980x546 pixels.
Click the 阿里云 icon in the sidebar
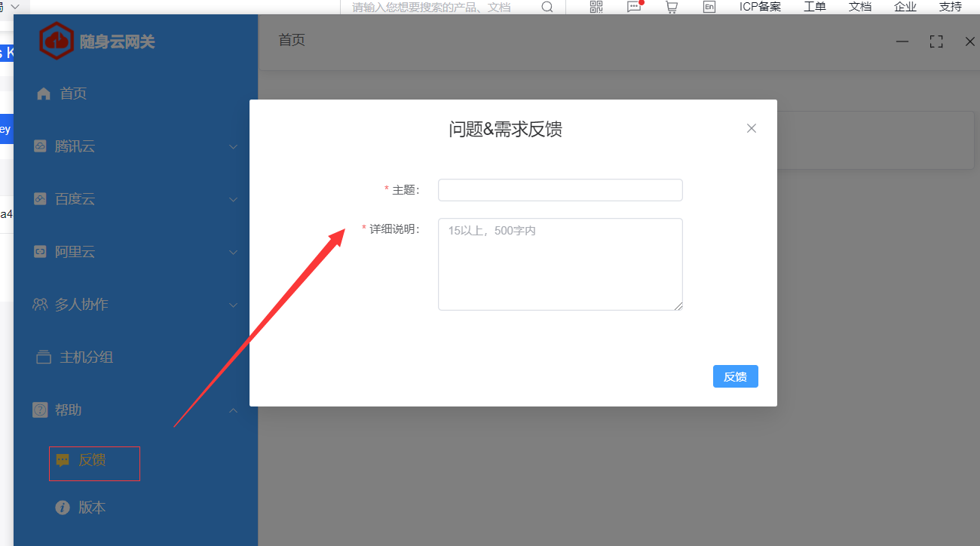pos(40,252)
